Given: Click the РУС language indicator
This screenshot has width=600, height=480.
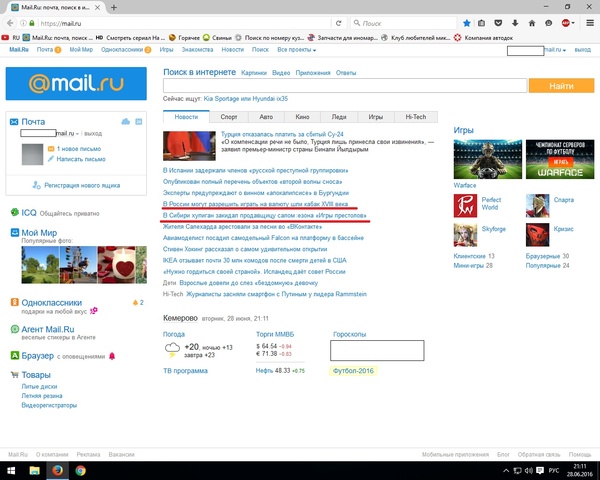Looking at the screenshot, I should pyautogui.click(x=554, y=470).
